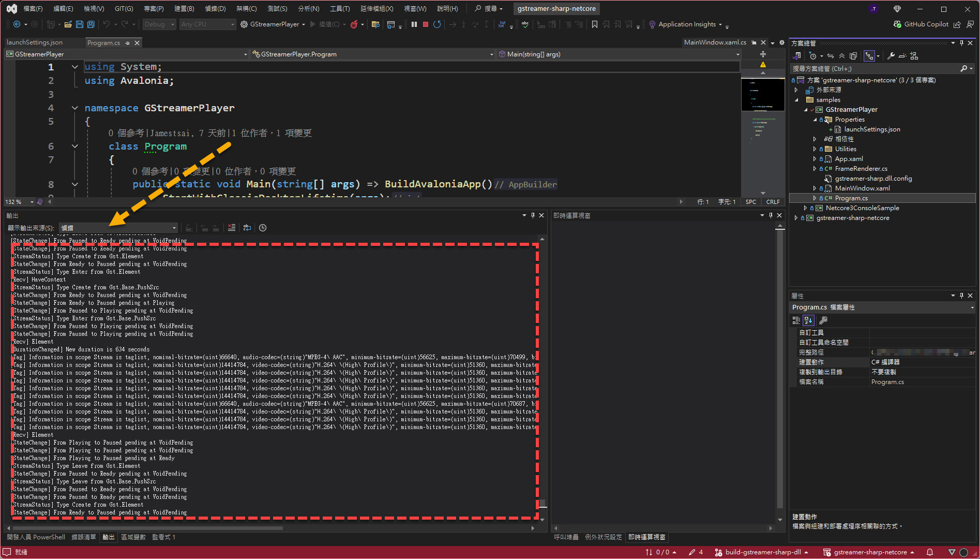Click build-gstreamer-sharp-dll branch in status bar
The width and height of the screenshot is (980, 559).
coord(762,552)
